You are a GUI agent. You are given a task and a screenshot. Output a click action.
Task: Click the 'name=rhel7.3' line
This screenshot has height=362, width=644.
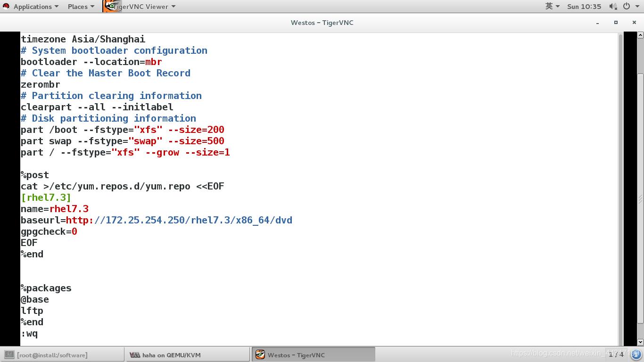(55, 209)
